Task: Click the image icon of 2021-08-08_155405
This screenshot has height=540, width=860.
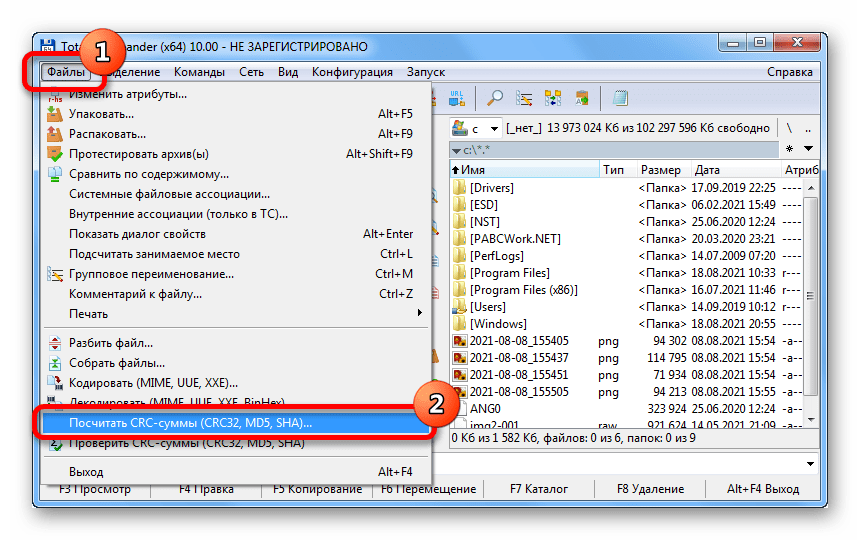Action: [460, 341]
